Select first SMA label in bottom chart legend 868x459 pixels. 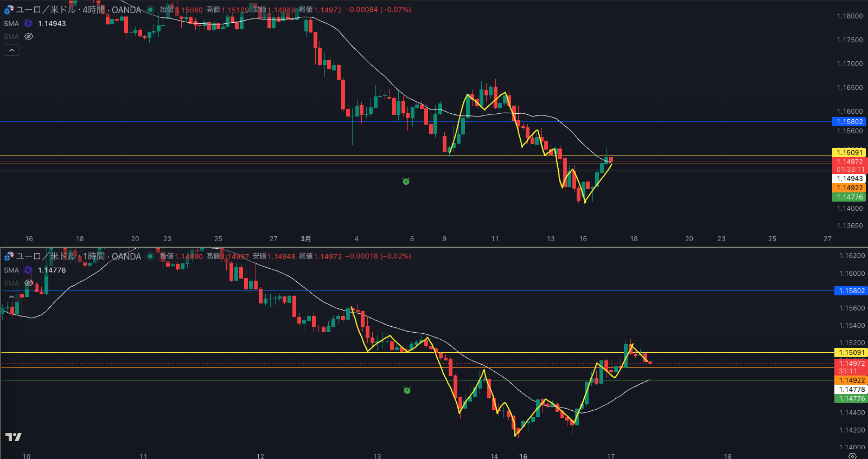pyautogui.click(x=11, y=270)
